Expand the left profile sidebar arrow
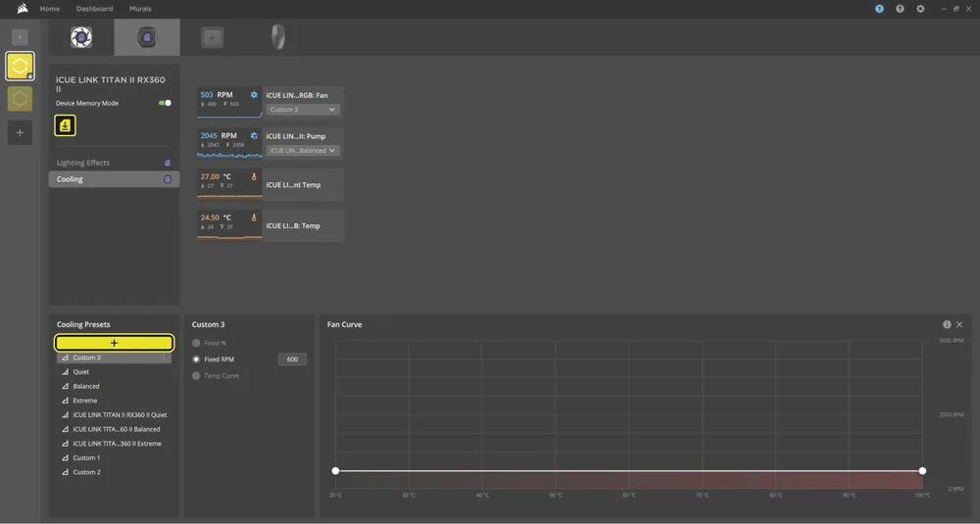980x524 pixels. (x=20, y=37)
